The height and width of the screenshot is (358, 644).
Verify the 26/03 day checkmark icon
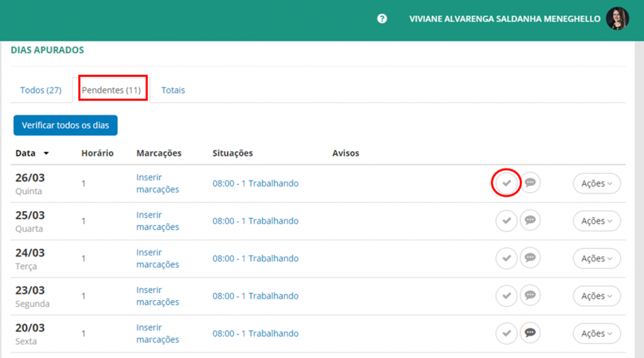point(506,183)
